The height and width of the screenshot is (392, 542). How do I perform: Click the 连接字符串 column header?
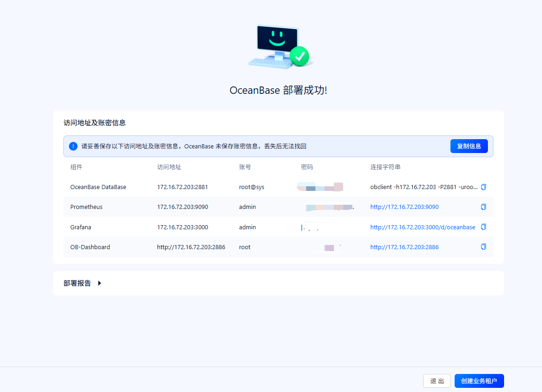coord(385,167)
